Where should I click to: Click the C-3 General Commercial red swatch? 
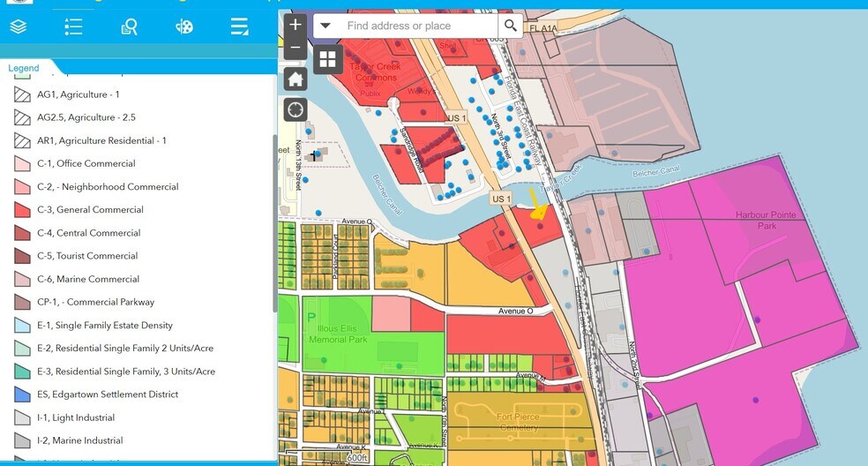tap(23, 210)
